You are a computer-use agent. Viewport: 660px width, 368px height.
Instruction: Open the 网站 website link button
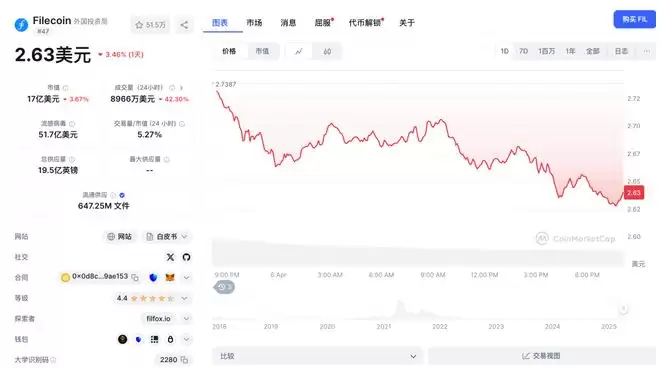tap(120, 237)
